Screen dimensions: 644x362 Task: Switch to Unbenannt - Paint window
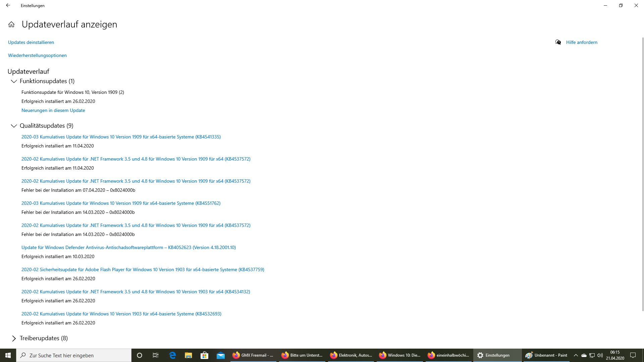click(x=547, y=355)
